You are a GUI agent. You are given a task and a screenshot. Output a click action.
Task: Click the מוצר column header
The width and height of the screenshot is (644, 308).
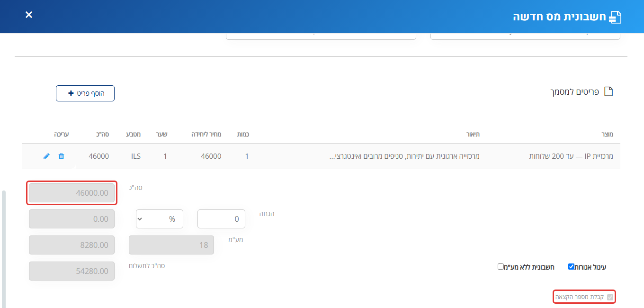point(607,134)
